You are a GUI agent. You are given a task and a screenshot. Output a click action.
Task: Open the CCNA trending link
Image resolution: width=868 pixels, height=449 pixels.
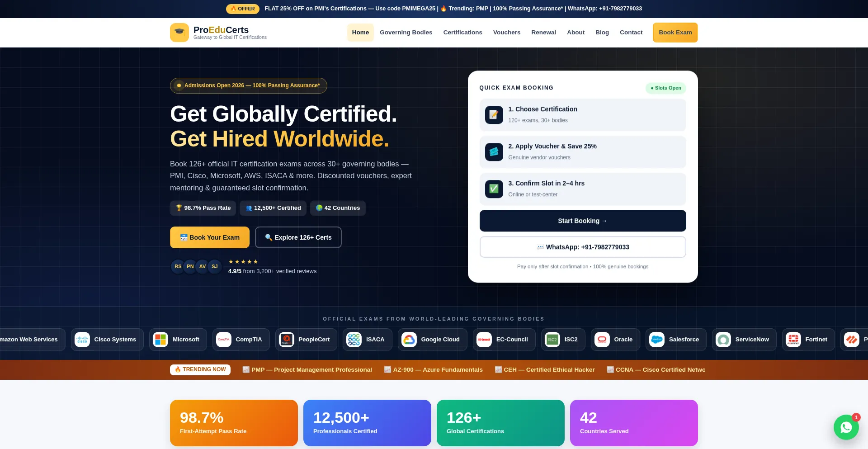click(x=656, y=370)
